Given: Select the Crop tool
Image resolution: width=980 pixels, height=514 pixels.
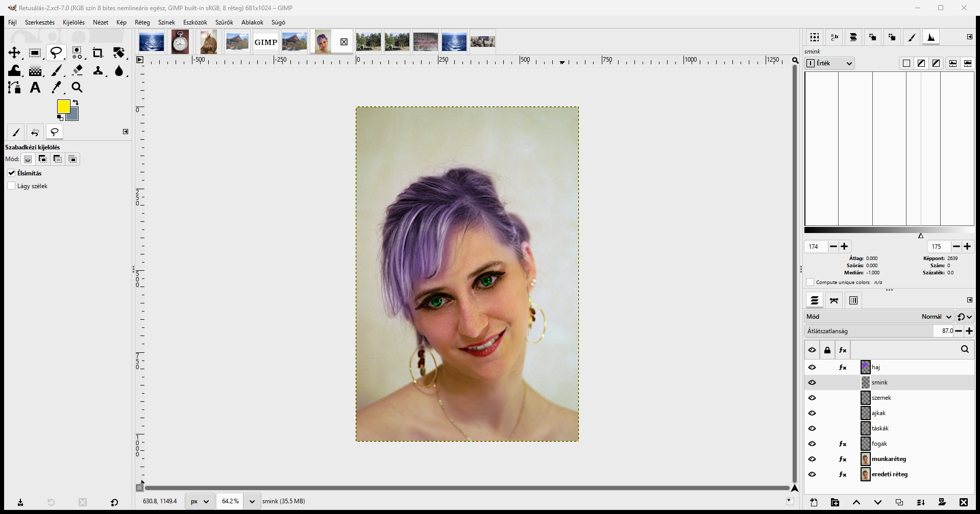Looking at the screenshot, I should [x=97, y=53].
